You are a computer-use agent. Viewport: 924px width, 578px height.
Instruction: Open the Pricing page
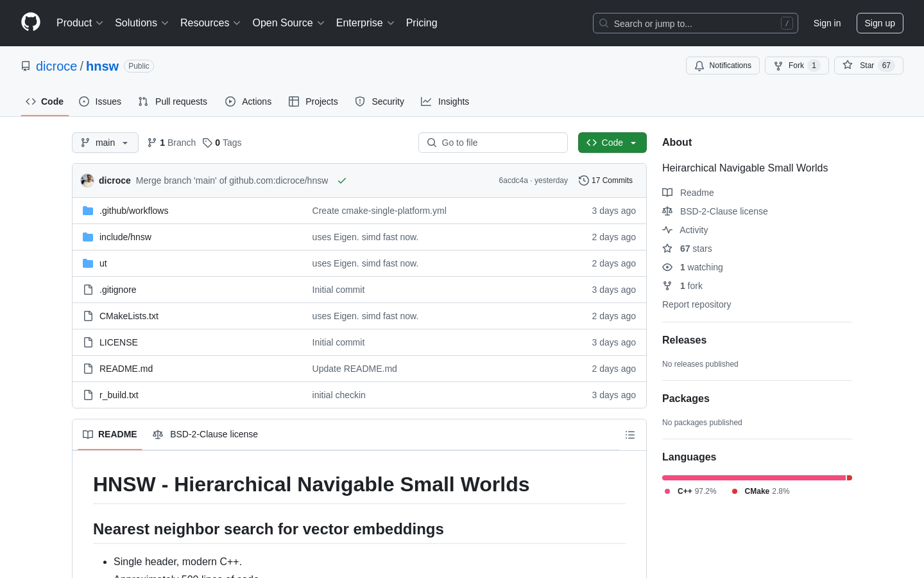(x=422, y=22)
